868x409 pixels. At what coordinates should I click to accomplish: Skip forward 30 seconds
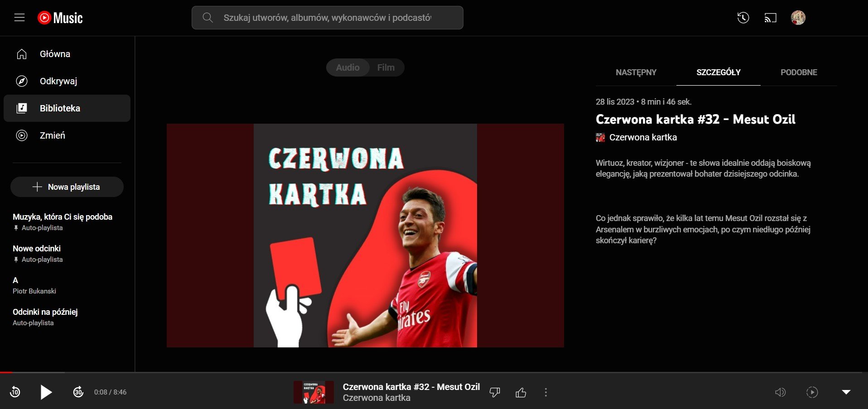pyautogui.click(x=78, y=392)
